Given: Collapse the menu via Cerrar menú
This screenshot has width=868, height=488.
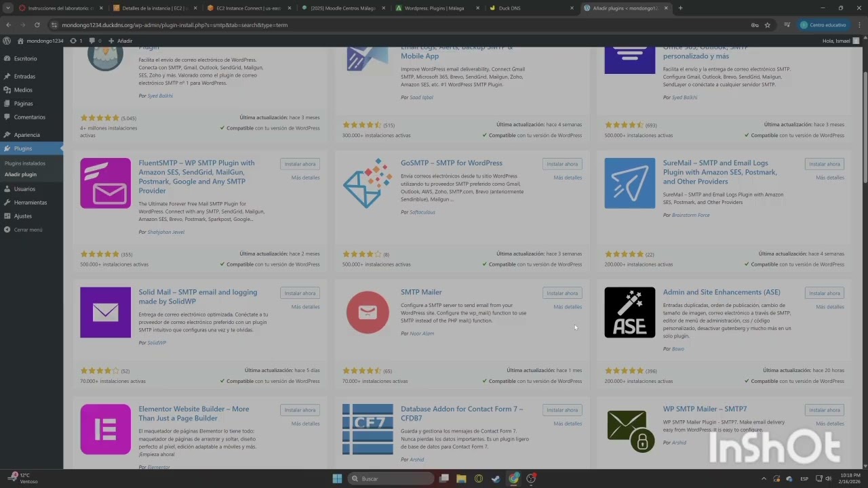Looking at the screenshot, I should [28, 230].
